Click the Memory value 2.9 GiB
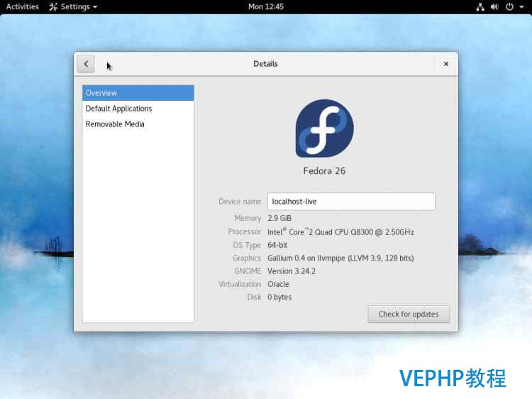This screenshot has height=399, width=532. (x=279, y=218)
